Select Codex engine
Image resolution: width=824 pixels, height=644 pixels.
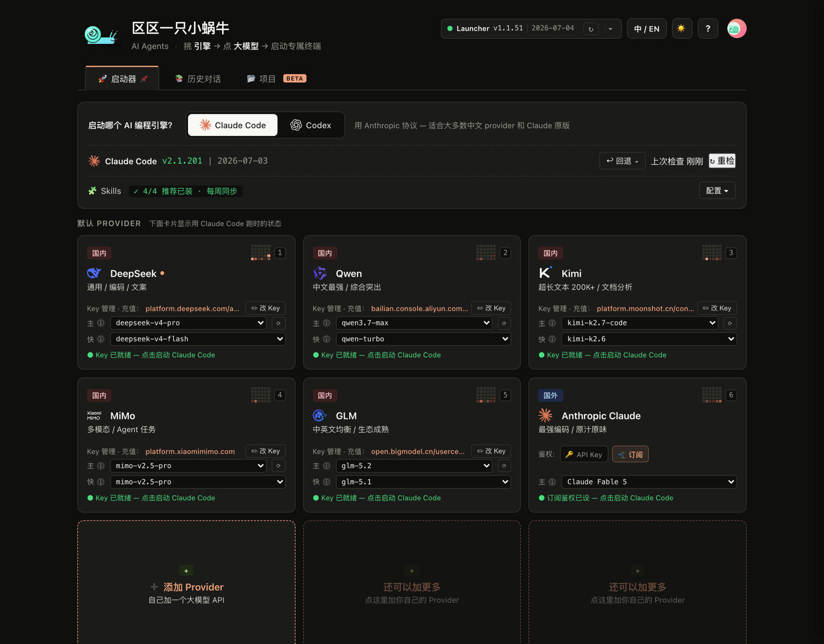311,125
